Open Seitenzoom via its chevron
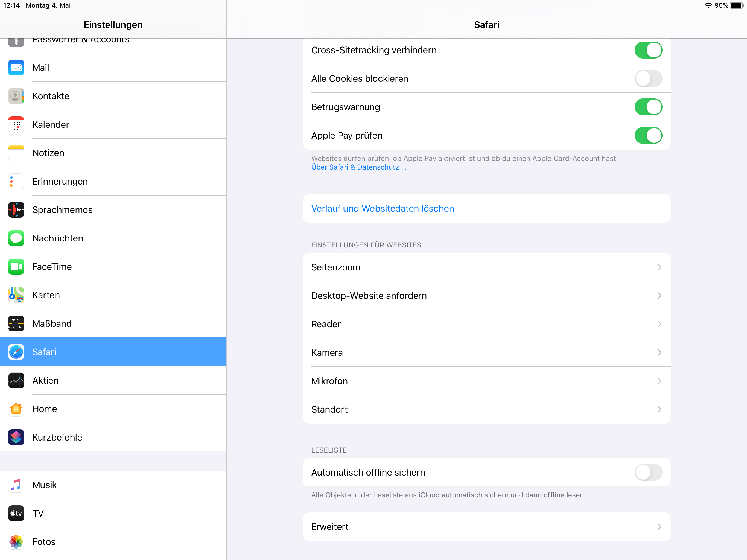This screenshot has height=560, width=747. pos(659,267)
